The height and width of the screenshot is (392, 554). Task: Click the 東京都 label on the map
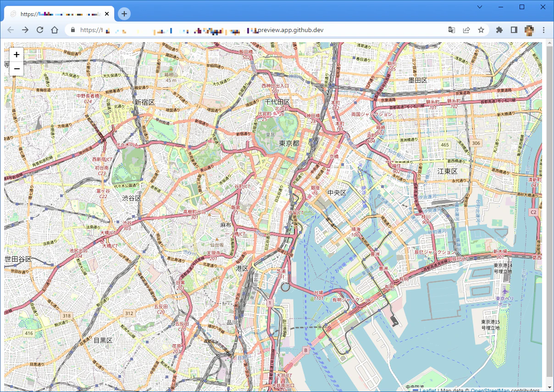(x=289, y=144)
